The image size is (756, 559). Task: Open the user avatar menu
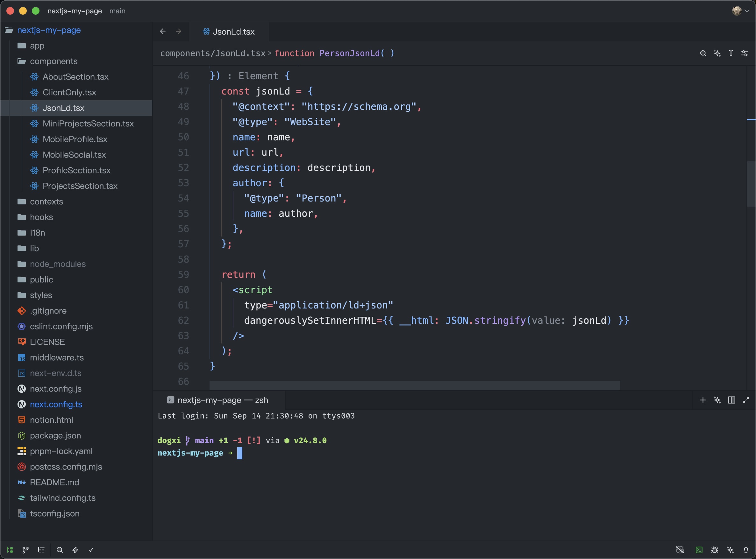(x=740, y=11)
